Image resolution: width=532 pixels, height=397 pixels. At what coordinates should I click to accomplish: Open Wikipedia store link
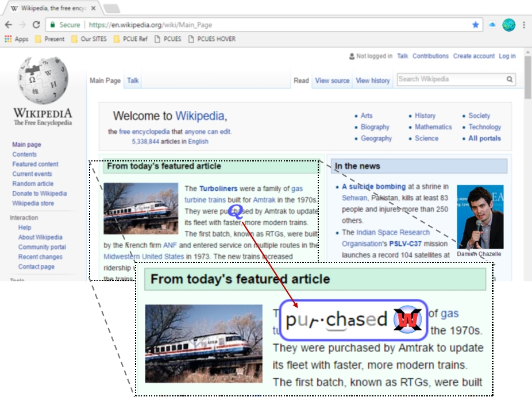pos(33,203)
